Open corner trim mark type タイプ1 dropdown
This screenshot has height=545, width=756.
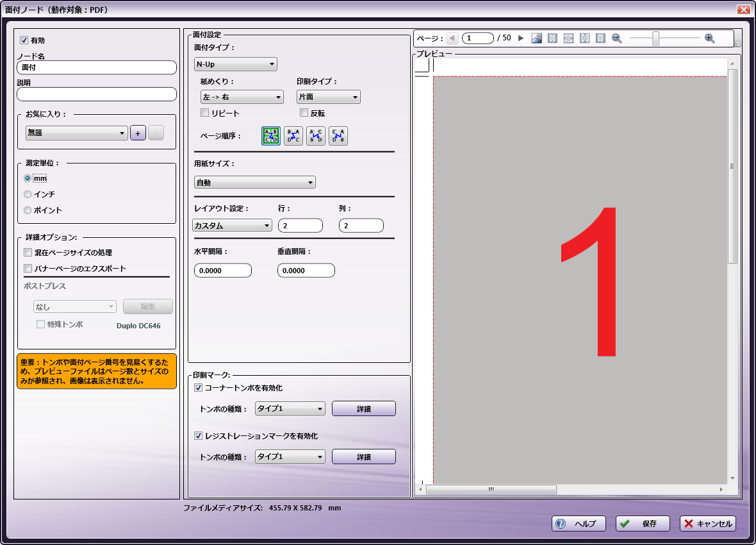tap(290, 409)
